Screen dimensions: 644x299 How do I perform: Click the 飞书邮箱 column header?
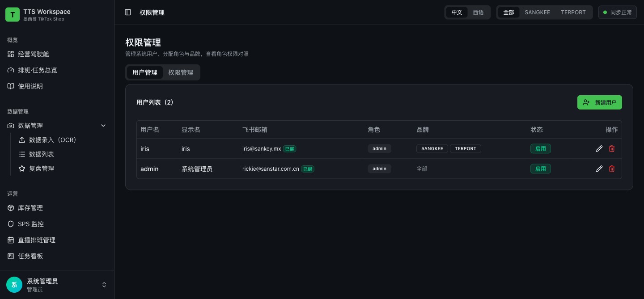(x=255, y=130)
